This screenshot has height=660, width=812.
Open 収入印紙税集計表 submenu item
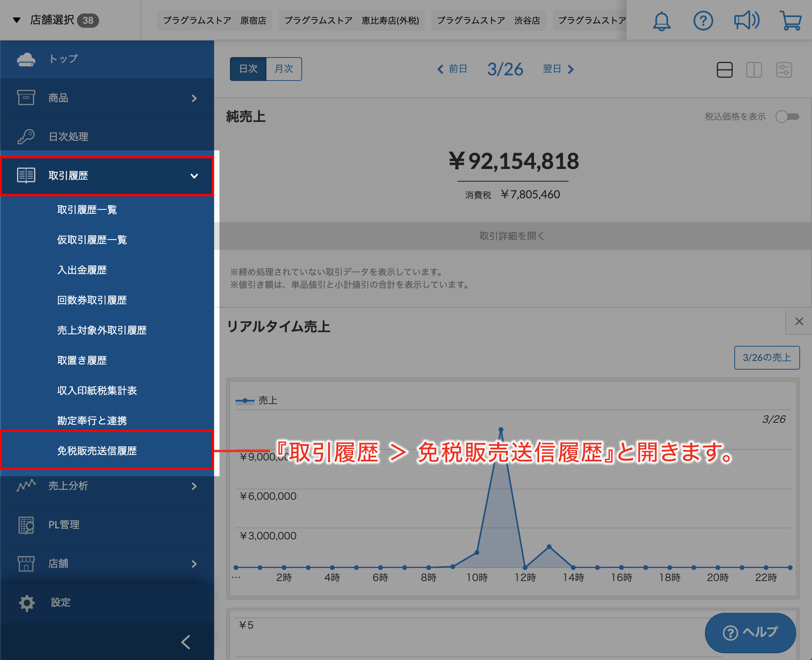pos(97,390)
